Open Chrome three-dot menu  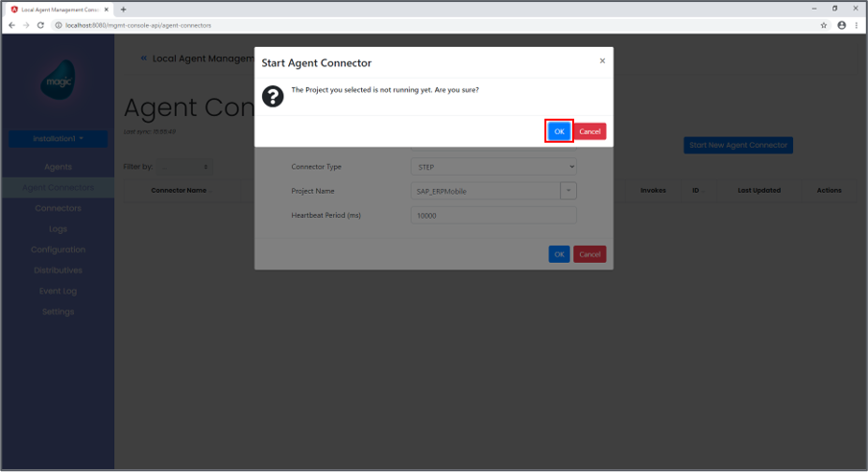click(x=856, y=25)
